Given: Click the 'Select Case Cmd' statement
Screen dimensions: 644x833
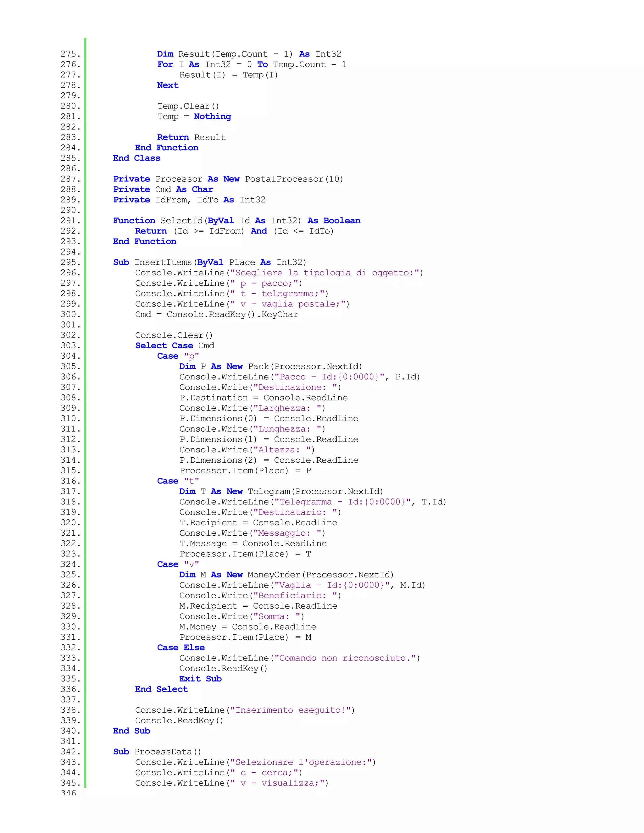Looking at the screenshot, I should pyautogui.click(x=174, y=345).
